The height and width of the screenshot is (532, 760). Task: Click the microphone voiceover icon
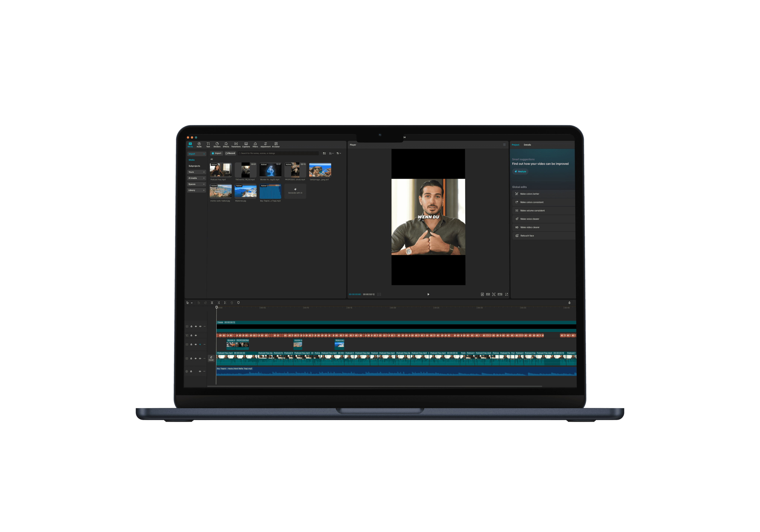click(569, 303)
